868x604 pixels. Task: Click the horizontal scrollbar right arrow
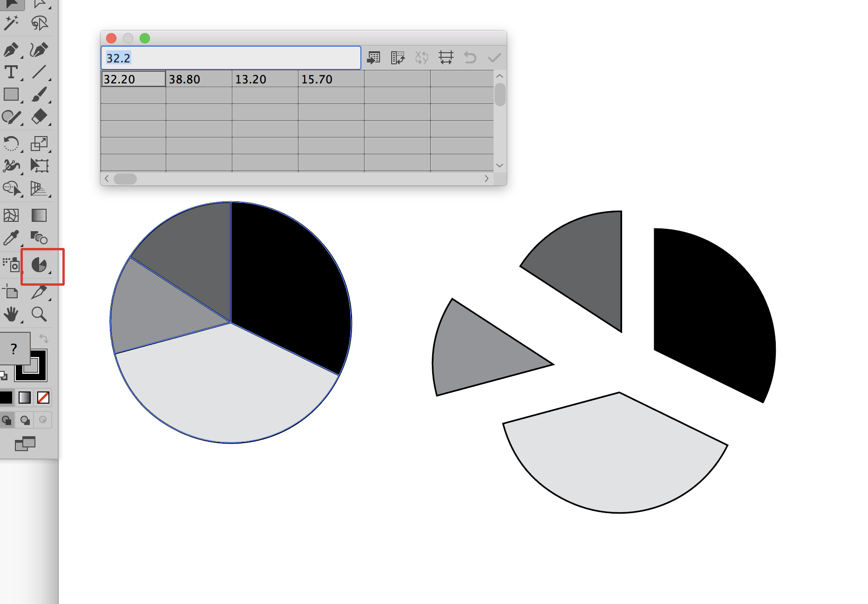(x=487, y=178)
